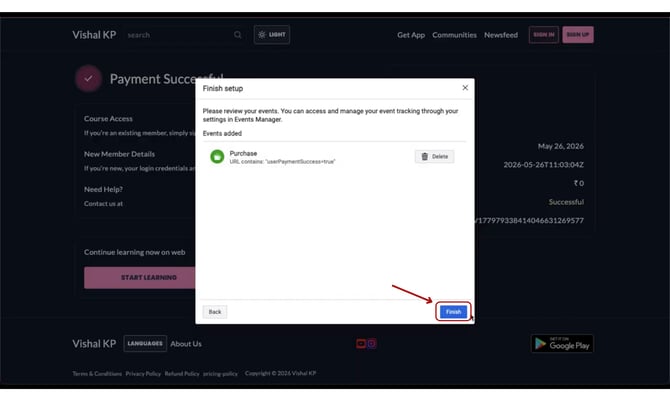The height and width of the screenshot is (408, 670).
Task: Open the Refund Policy link
Action: coord(182,373)
